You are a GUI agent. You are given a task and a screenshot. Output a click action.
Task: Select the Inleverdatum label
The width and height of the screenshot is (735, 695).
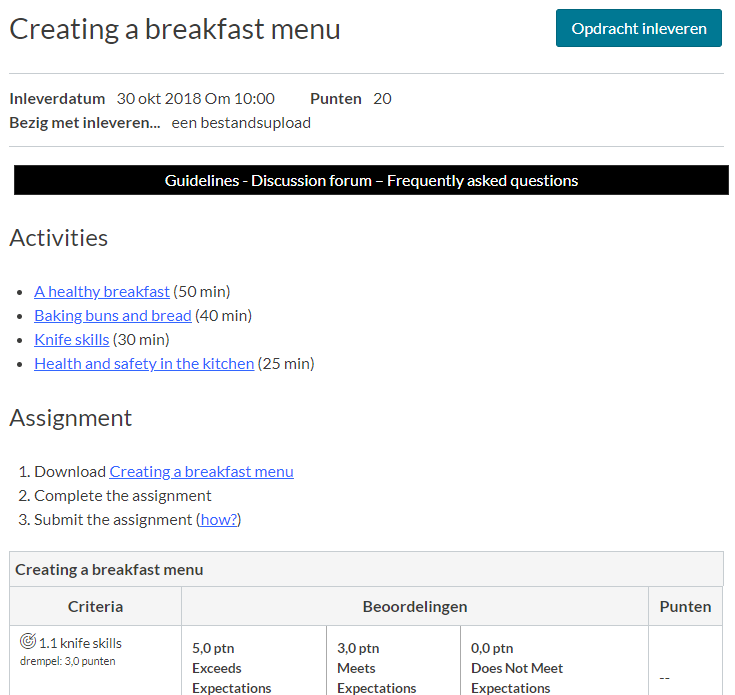[57, 98]
